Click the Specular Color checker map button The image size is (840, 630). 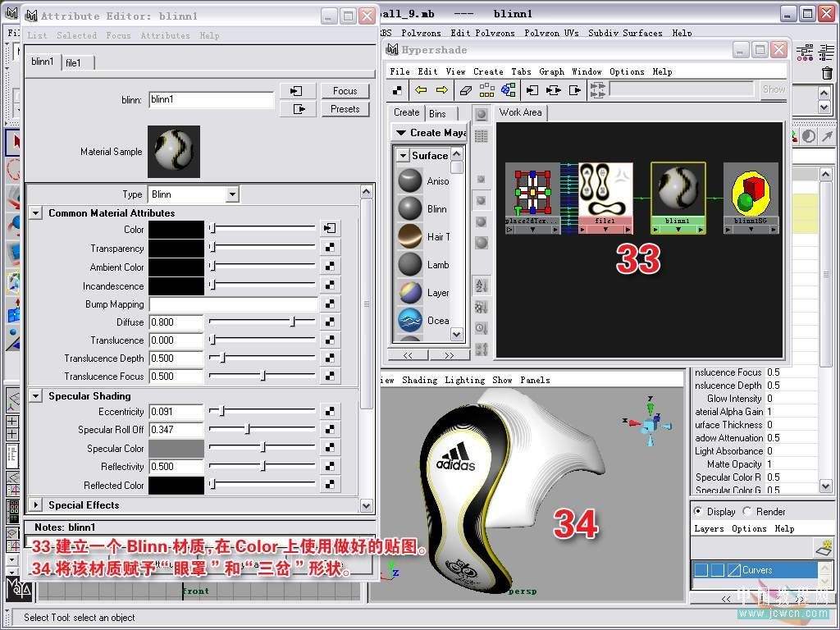pyautogui.click(x=330, y=448)
